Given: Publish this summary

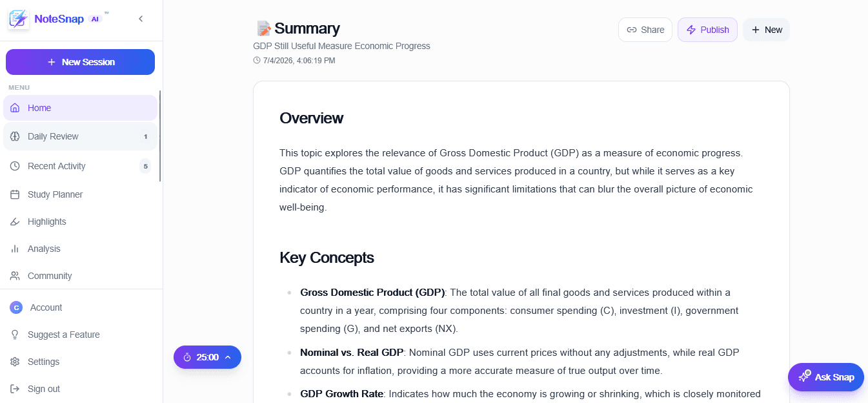Looking at the screenshot, I should tap(707, 30).
